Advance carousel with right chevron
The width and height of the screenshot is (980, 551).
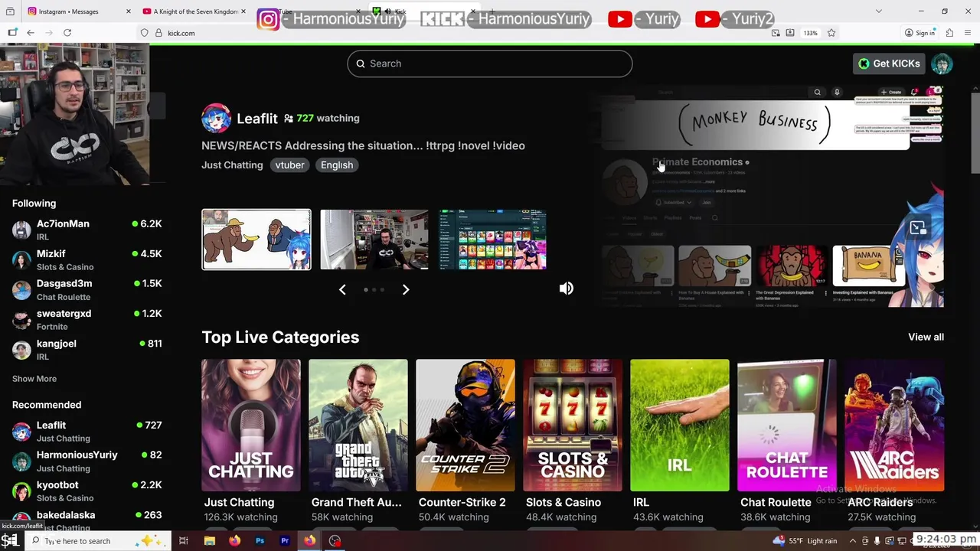(406, 289)
